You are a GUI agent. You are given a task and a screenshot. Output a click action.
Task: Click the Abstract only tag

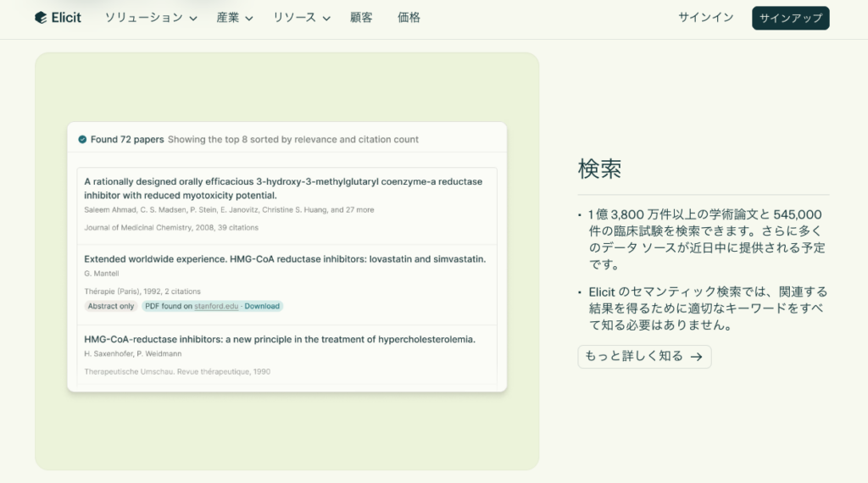coord(111,306)
